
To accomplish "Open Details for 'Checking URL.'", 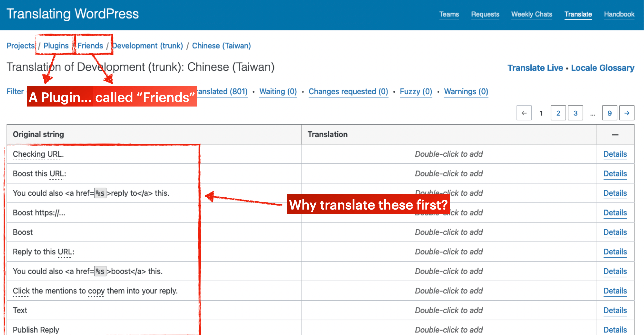I will [615, 154].
